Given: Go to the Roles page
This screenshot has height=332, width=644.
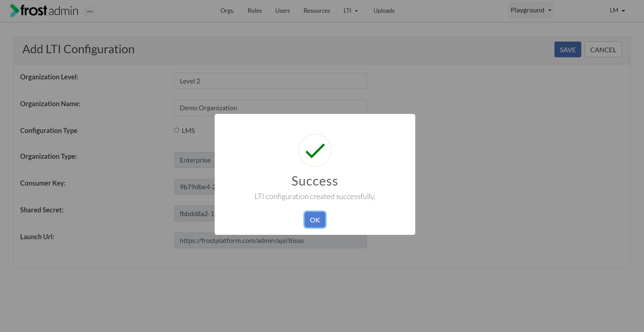Looking at the screenshot, I should click(254, 10).
